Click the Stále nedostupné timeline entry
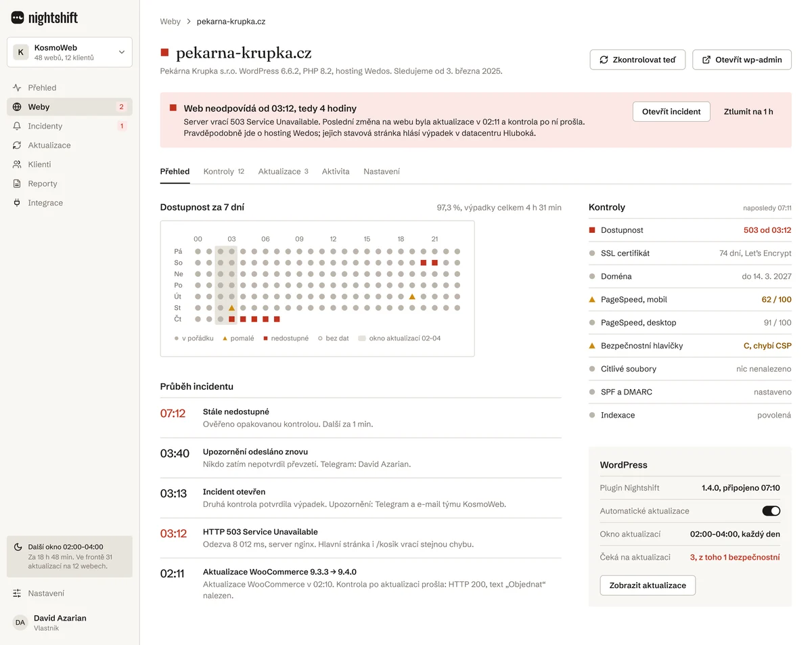812x645 pixels. [x=361, y=418]
